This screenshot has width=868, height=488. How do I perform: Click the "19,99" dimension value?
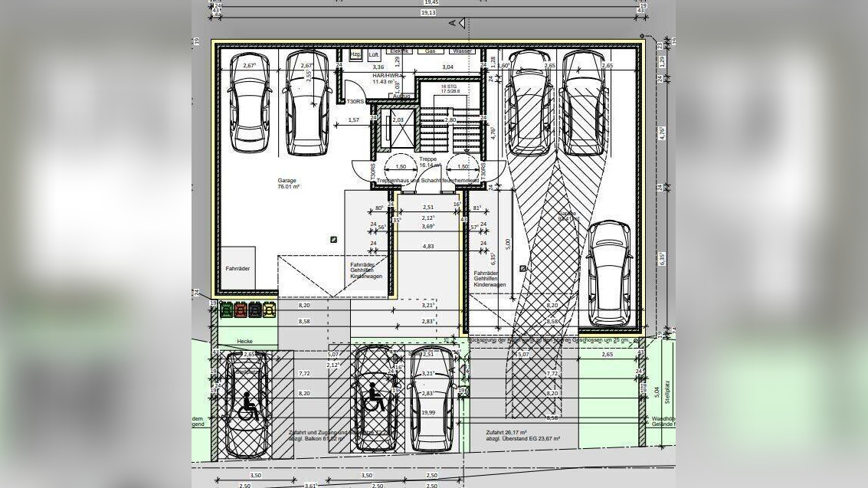428,413
